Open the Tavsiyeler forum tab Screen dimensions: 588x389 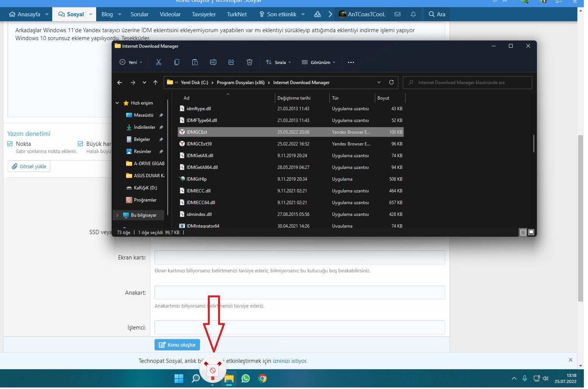(x=204, y=14)
